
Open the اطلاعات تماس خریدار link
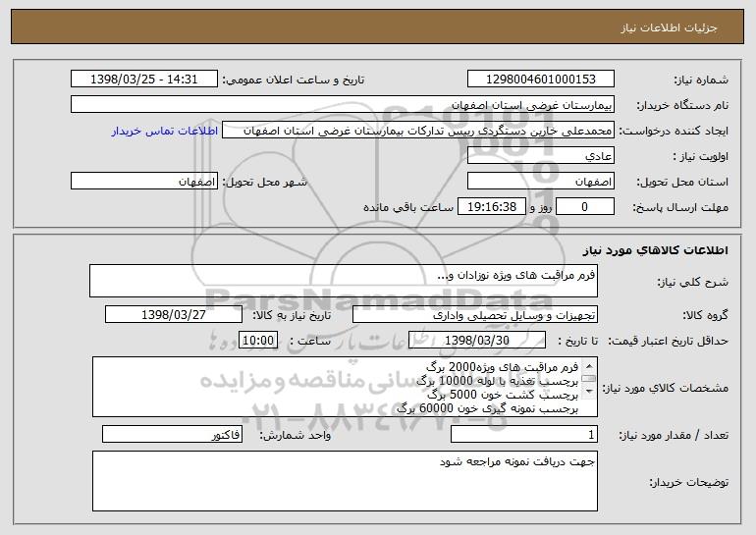click(164, 131)
